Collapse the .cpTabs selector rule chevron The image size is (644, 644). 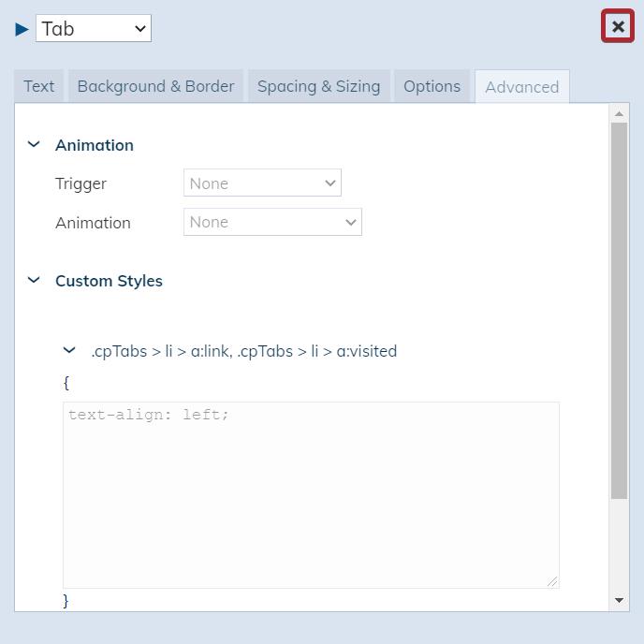[69, 350]
